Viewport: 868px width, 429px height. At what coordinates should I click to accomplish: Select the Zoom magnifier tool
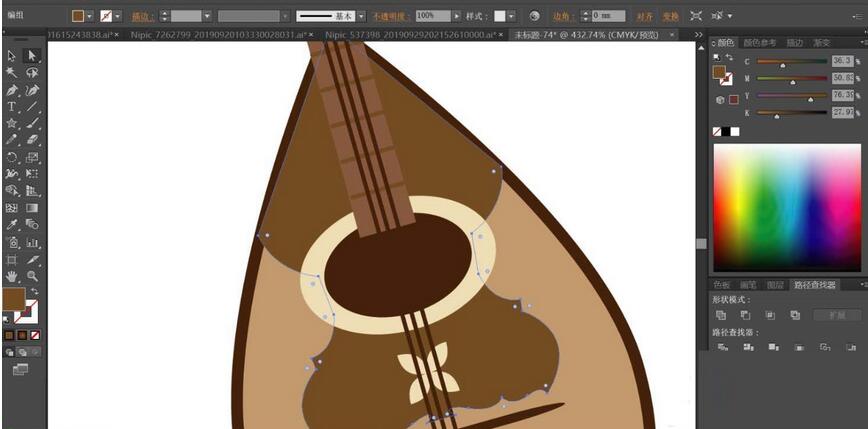[x=32, y=276]
